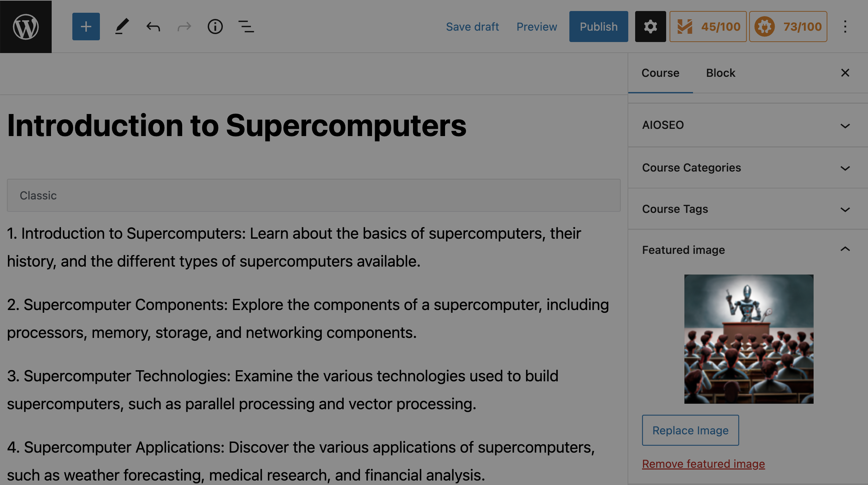Open the block inserter plus button
The image size is (868, 485).
coord(86,27)
